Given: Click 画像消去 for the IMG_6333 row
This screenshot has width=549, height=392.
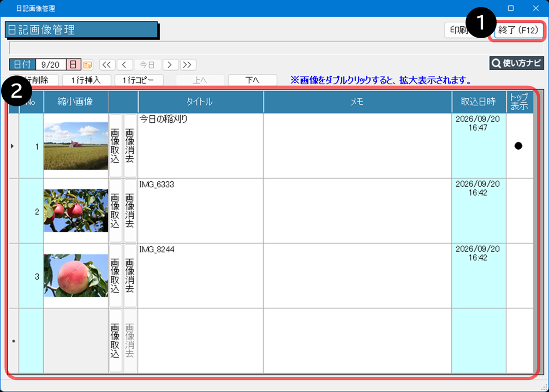Looking at the screenshot, I should (130, 211).
